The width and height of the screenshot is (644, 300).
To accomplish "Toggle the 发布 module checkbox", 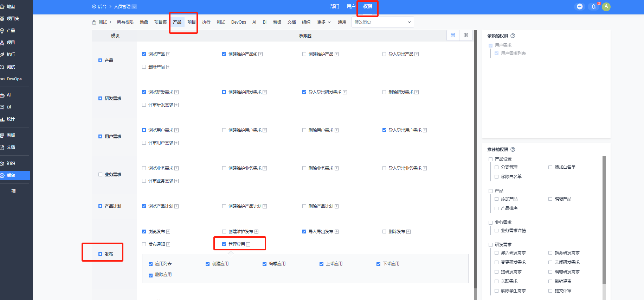I will point(100,254).
